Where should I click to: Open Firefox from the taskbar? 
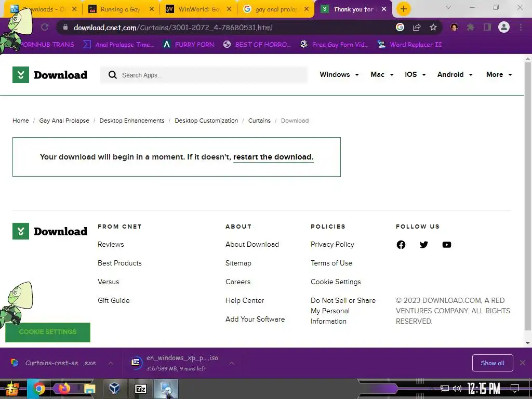point(64,388)
